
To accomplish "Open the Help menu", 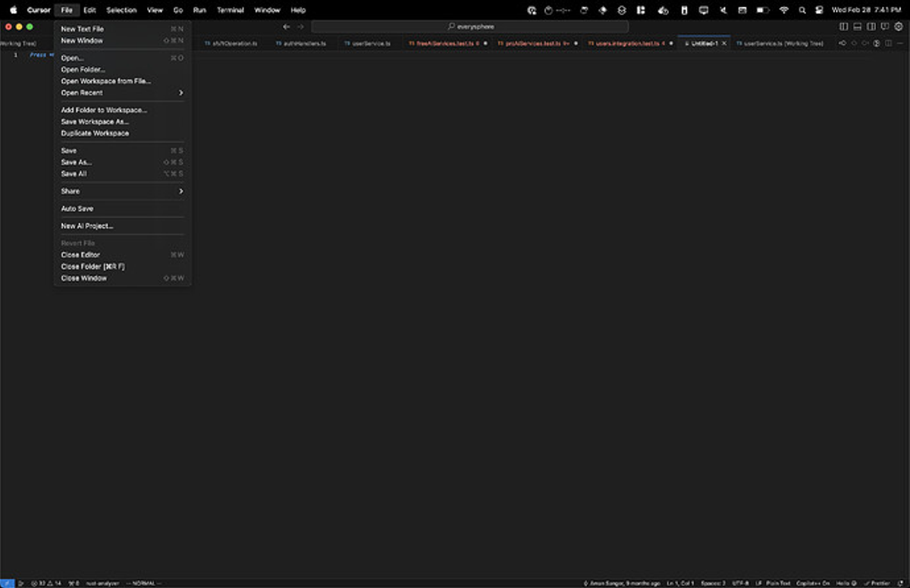I will (x=298, y=10).
